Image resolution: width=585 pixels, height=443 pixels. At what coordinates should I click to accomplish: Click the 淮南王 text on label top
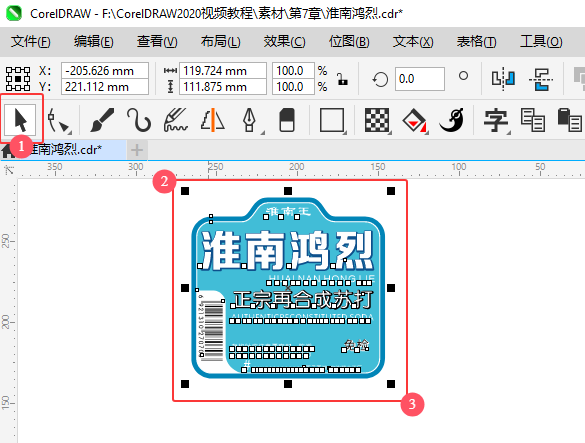(x=288, y=212)
